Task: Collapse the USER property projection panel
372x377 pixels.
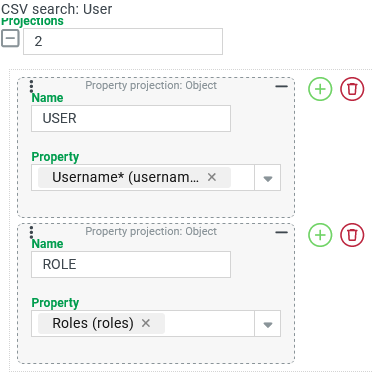Action: coord(282,86)
